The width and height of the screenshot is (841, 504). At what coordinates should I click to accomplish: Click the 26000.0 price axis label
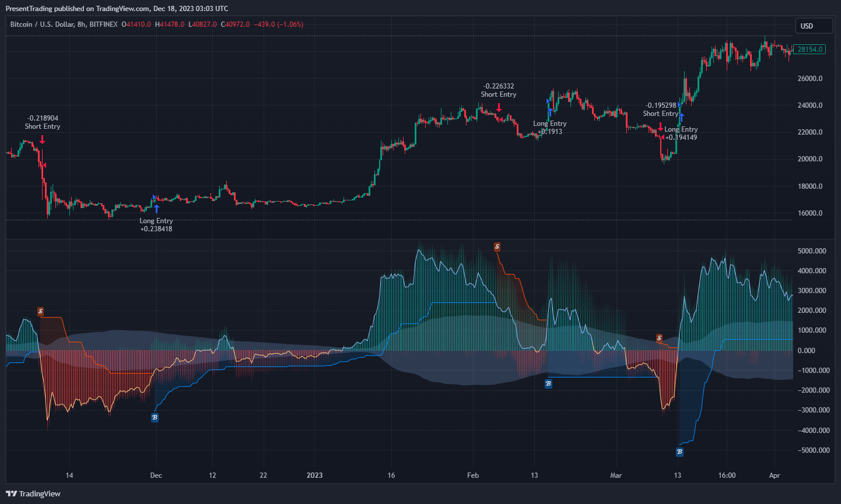[x=810, y=79]
